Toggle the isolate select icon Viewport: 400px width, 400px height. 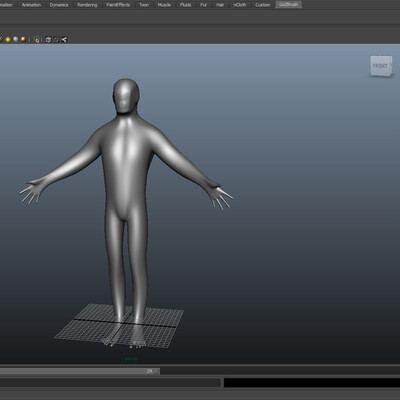coord(37,40)
